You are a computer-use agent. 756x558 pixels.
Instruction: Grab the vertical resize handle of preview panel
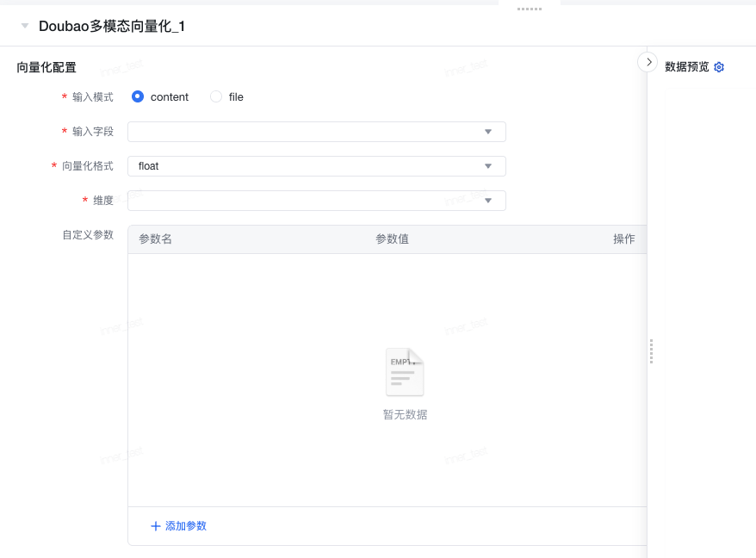coord(651,351)
